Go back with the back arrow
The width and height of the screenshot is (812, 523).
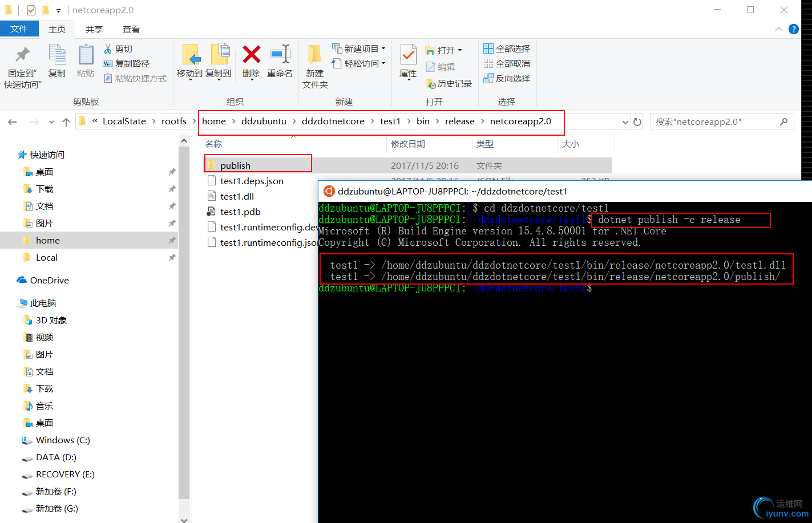[x=13, y=121]
